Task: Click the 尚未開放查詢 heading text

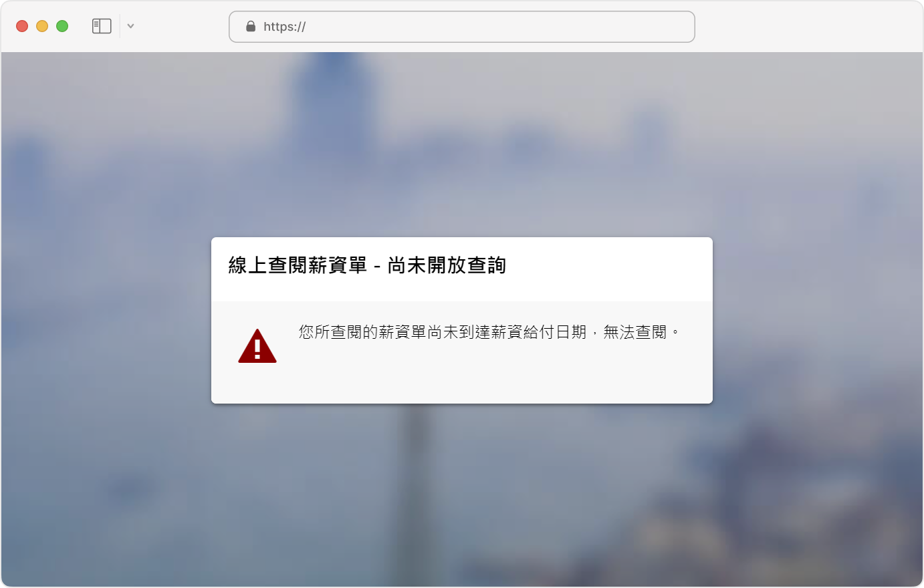Action: pos(447,265)
